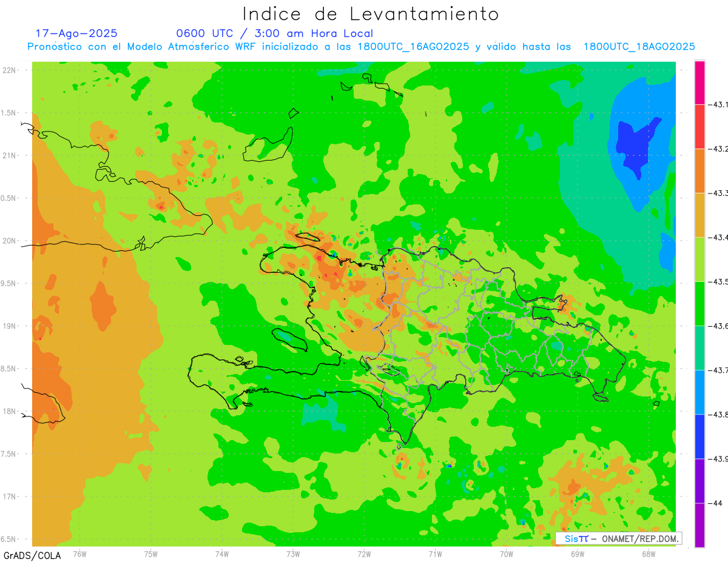728x562 pixels.
Task: Pick the light orange swatch below -43.3
Action: tap(699, 215)
